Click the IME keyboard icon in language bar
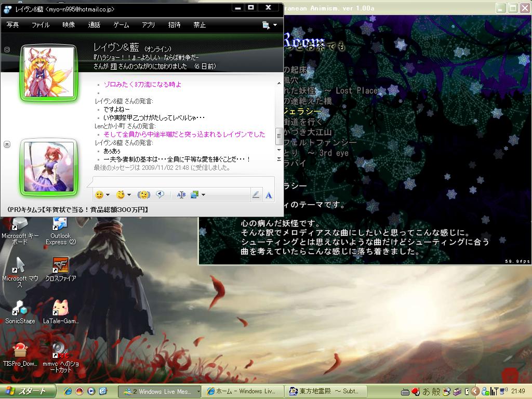Image resolution: width=532 pixels, height=399 pixels. (x=405, y=392)
